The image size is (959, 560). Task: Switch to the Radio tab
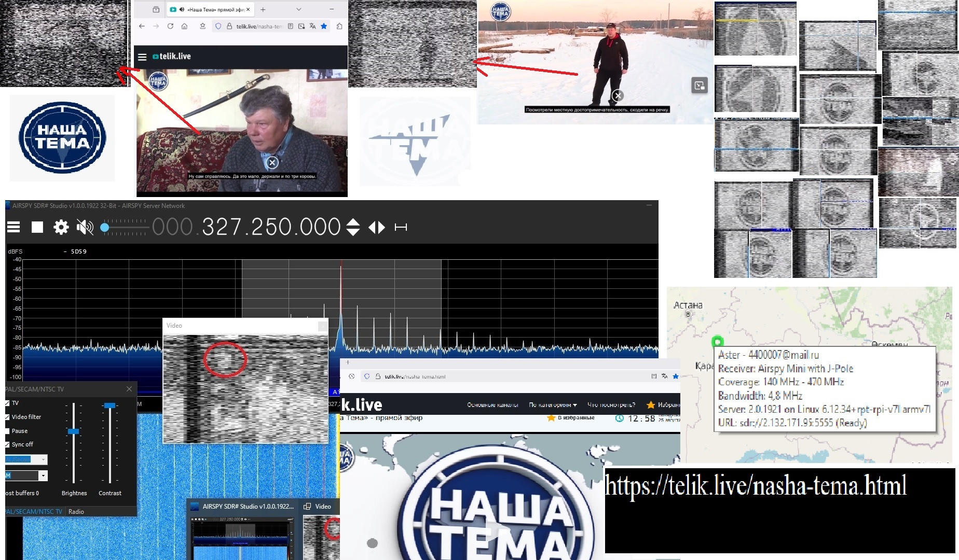(76, 512)
